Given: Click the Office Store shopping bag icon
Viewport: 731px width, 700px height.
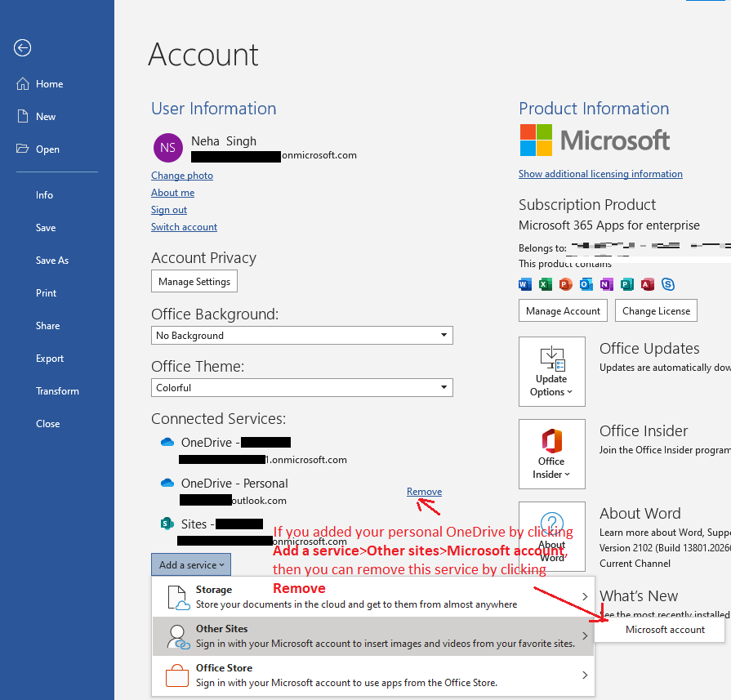Looking at the screenshot, I should tap(177, 675).
